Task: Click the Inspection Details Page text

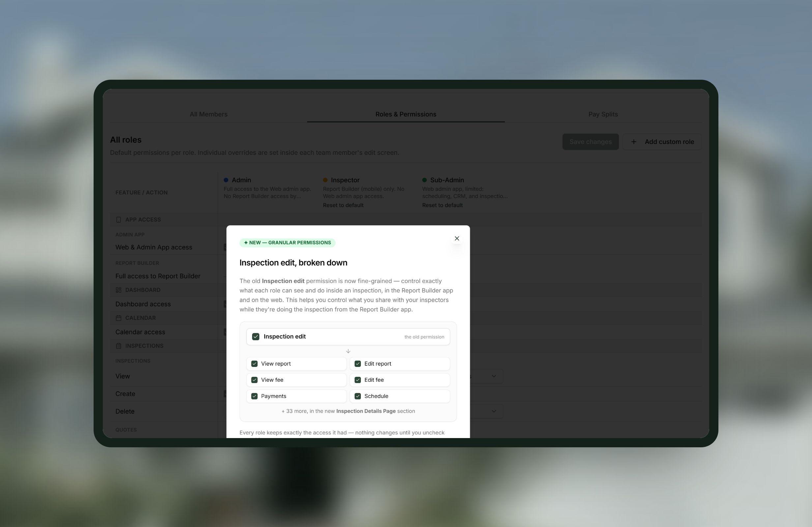Action: (366, 411)
